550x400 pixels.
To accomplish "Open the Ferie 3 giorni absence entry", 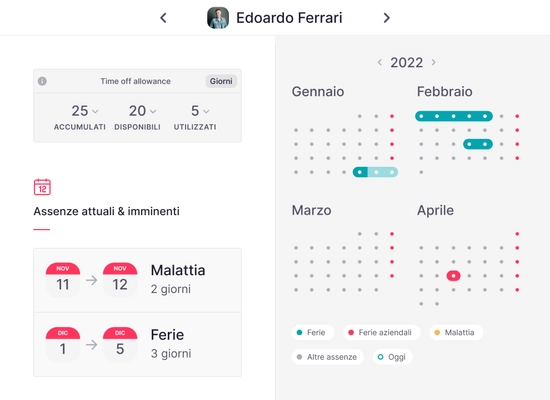I will (138, 345).
